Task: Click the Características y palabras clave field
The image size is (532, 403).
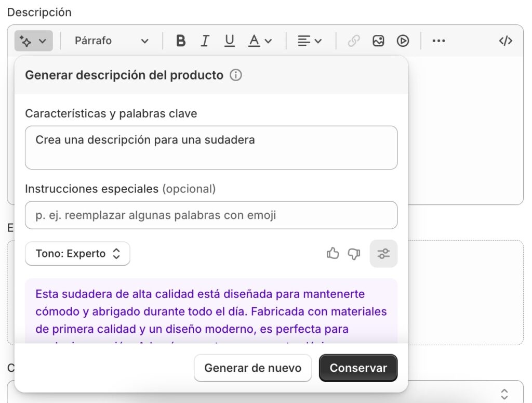Action: [x=211, y=147]
